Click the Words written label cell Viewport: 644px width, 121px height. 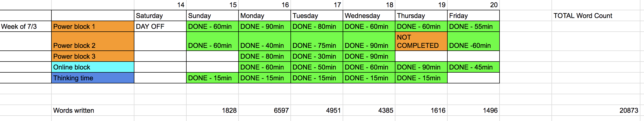93,110
